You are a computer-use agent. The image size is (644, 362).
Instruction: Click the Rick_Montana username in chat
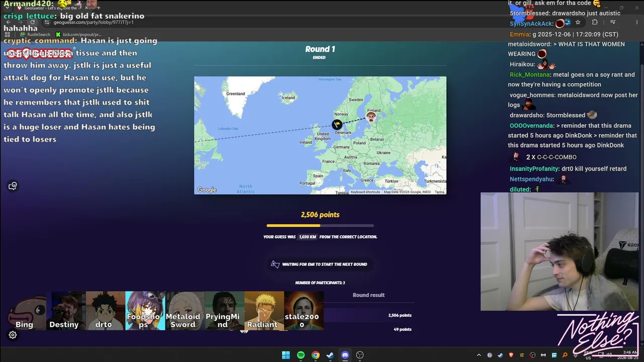pos(530,74)
